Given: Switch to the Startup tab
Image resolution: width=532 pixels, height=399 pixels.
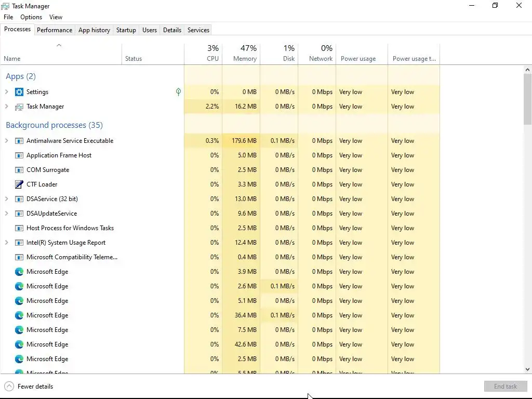Looking at the screenshot, I should [x=126, y=30].
